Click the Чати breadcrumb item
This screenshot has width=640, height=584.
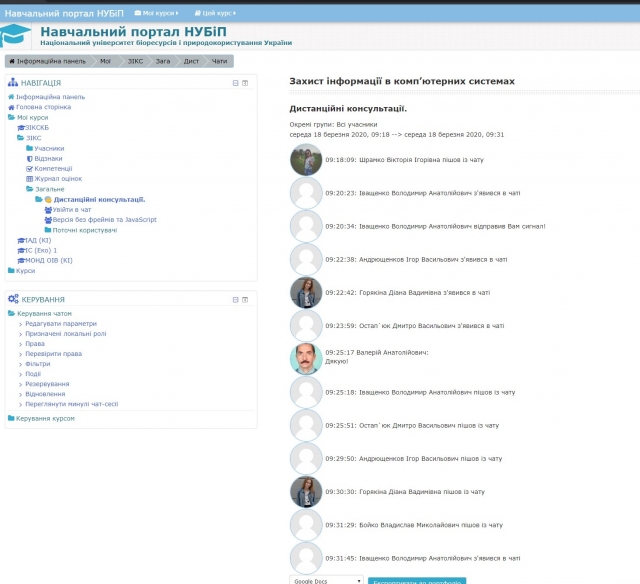(x=219, y=61)
